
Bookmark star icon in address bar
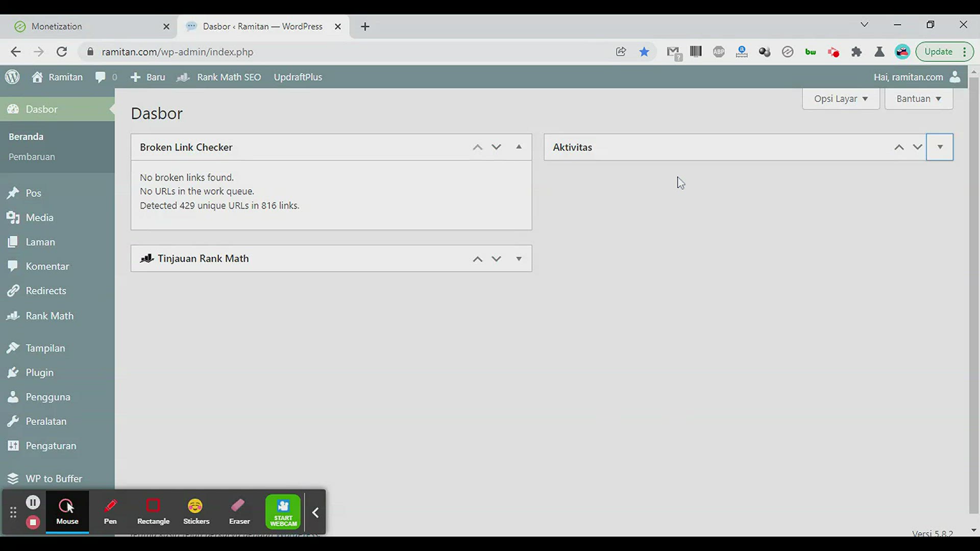[644, 52]
